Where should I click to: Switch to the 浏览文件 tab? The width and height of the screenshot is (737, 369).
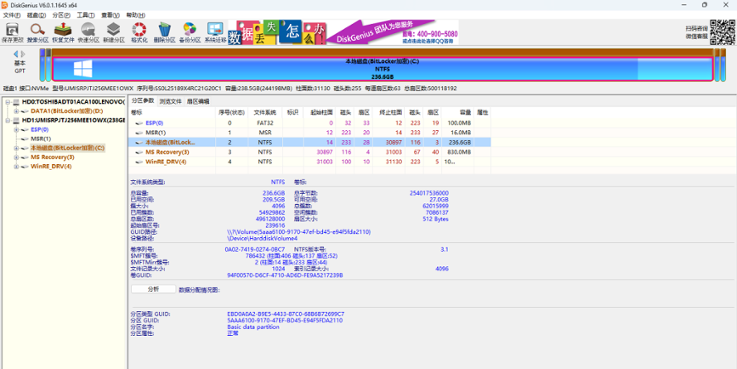pyautogui.click(x=170, y=101)
